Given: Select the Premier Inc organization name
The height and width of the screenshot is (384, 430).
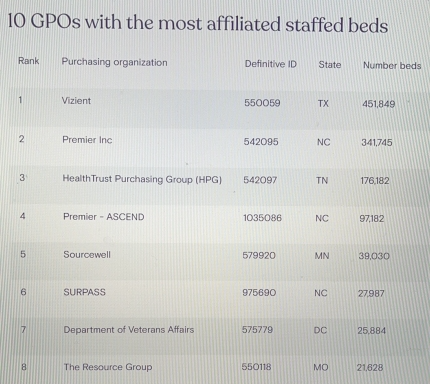Looking at the screenshot, I should tap(87, 140).
